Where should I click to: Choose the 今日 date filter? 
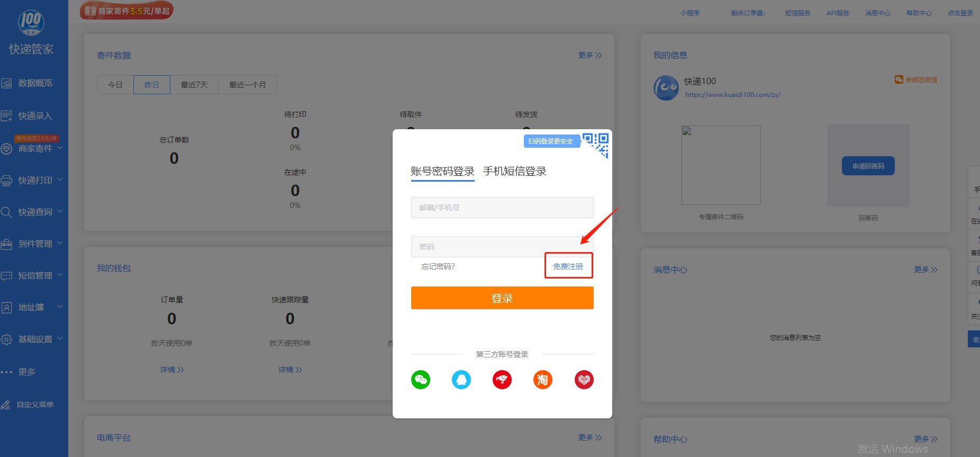point(115,85)
